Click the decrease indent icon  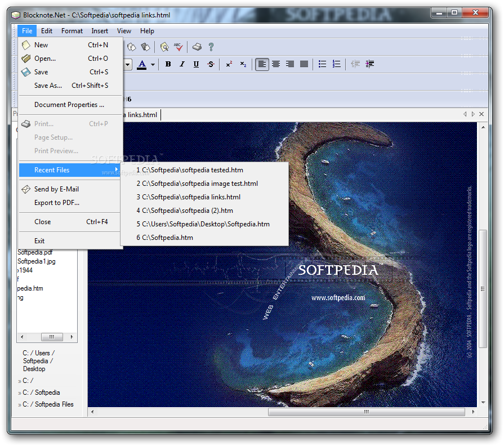click(x=355, y=64)
